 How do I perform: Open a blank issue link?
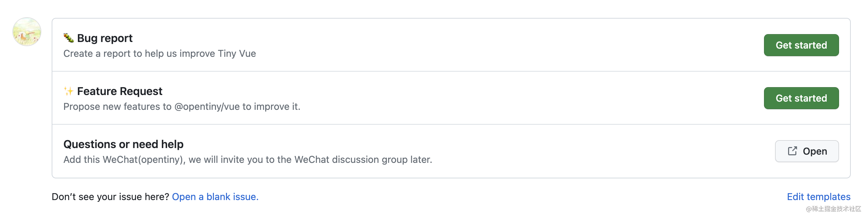tap(215, 197)
